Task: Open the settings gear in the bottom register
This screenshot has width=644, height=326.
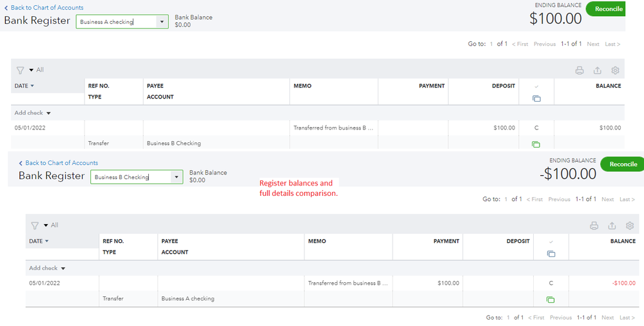Action: (x=630, y=225)
